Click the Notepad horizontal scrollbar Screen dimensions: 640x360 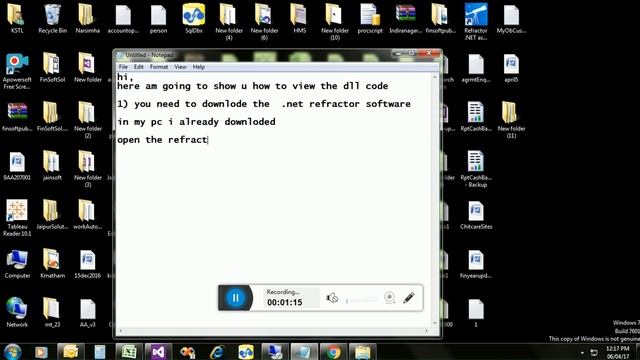(x=273, y=331)
